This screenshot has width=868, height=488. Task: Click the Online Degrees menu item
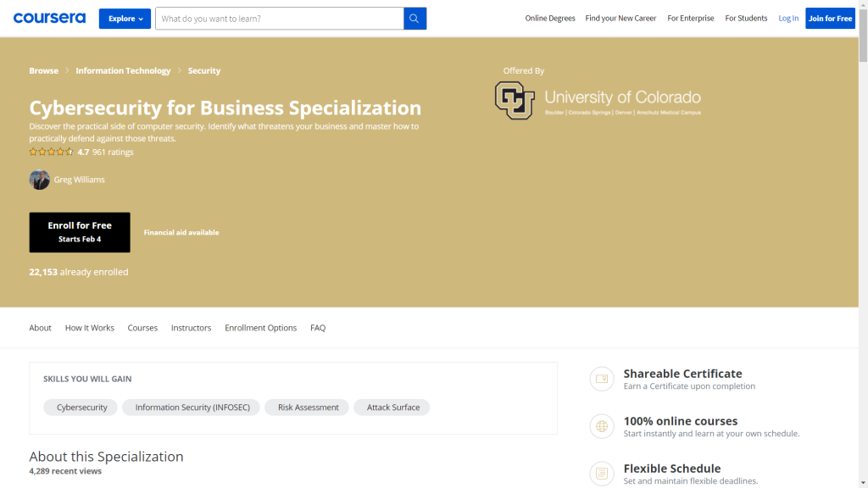point(550,18)
